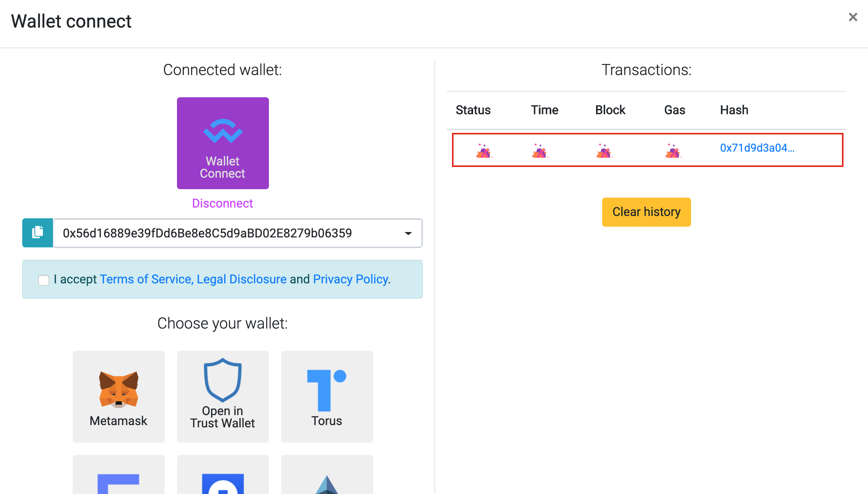Open Terms of Service link
Image resolution: width=868 pixels, height=494 pixels.
(x=146, y=279)
